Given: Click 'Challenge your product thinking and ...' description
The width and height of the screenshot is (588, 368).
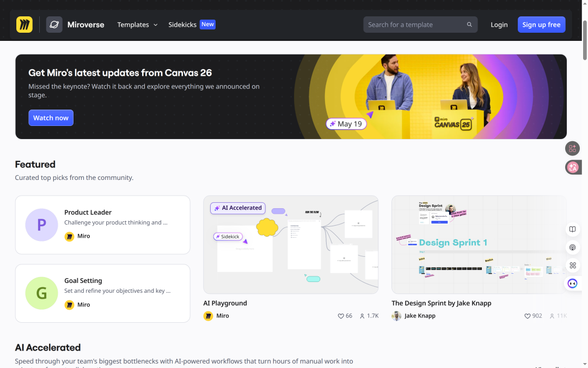Looking at the screenshot, I should (116, 222).
